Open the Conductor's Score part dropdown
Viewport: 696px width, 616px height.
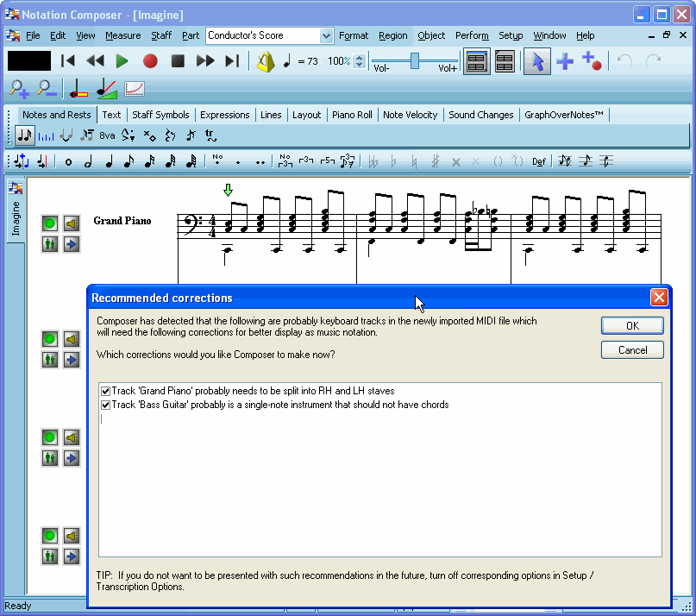click(x=326, y=35)
